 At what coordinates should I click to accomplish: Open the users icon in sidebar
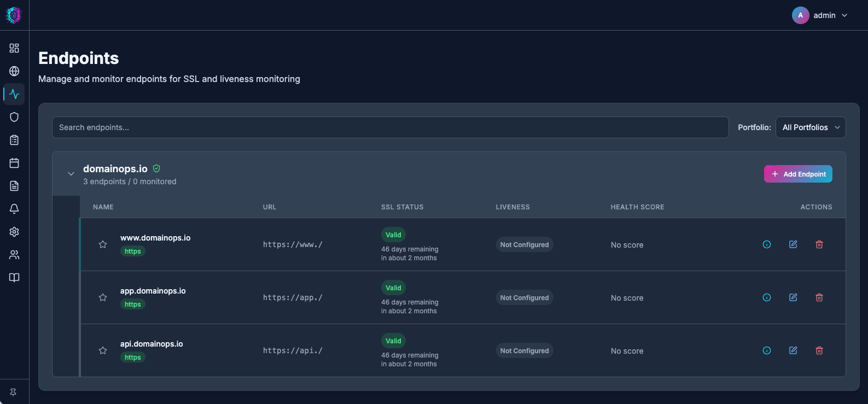tap(14, 255)
